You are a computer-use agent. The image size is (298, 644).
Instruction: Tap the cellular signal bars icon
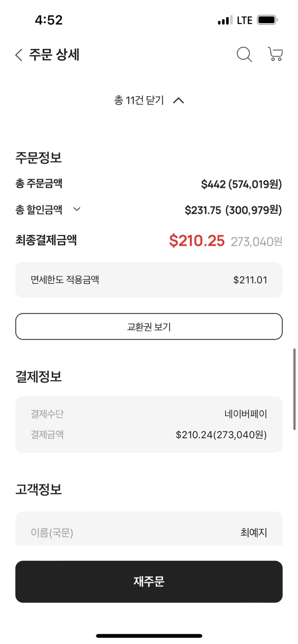tap(225, 21)
